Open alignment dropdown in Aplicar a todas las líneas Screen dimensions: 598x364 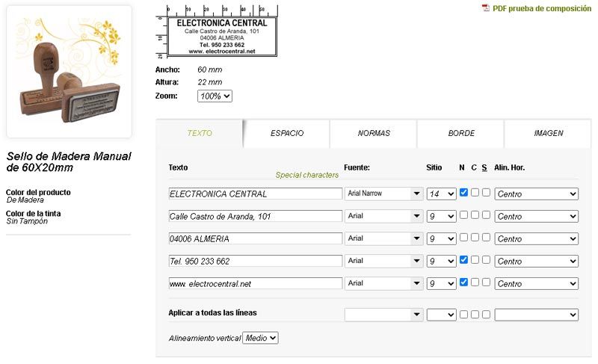click(x=536, y=315)
